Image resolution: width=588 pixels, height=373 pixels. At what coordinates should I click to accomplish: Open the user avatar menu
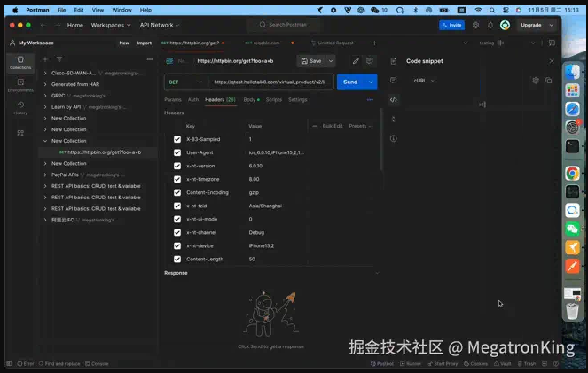506,25
